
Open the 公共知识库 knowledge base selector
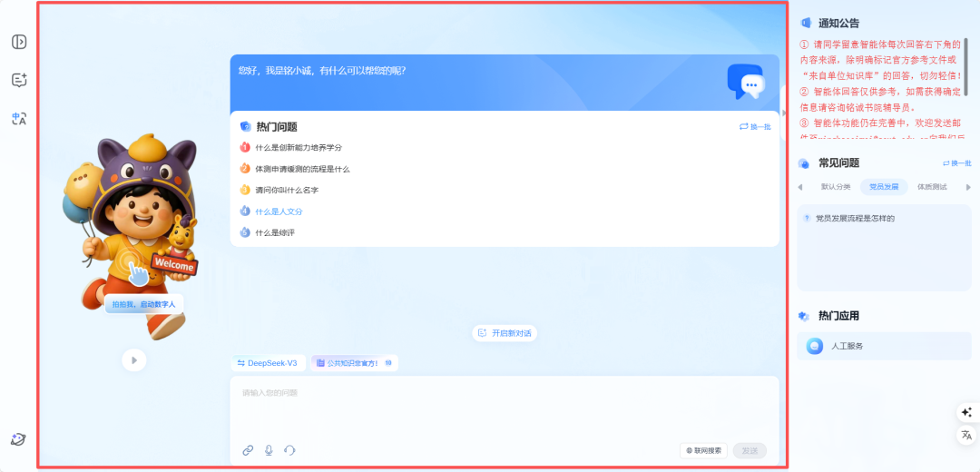(x=354, y=363)
